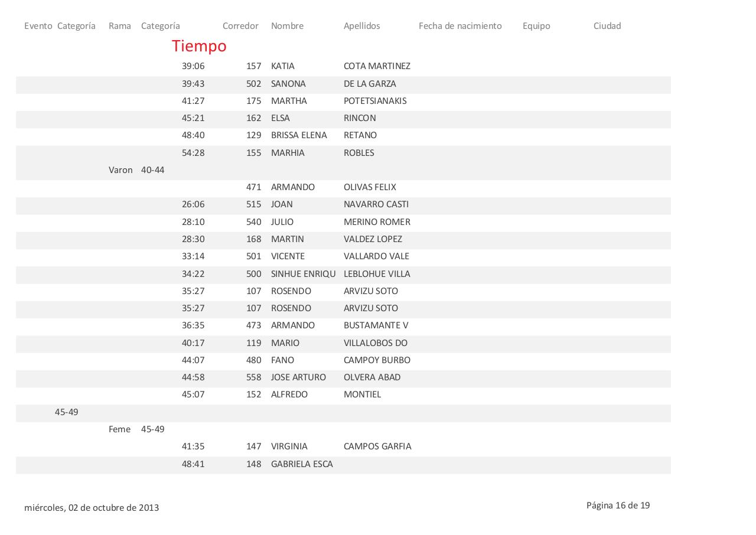The width and height of the screenshot is (756, 535).
Task: Click the date 'miércoles, 02 de octubre de 2013'
Action: click(92, 508)
